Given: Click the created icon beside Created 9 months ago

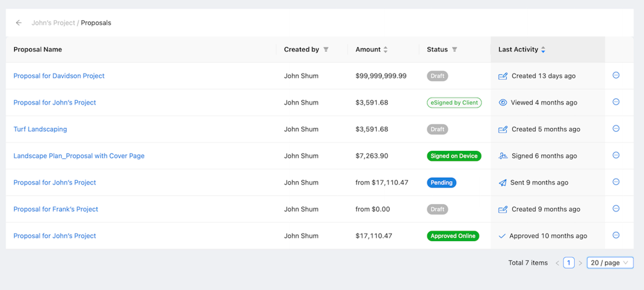Looking at the screenshot, I should (x=503, y=210).
